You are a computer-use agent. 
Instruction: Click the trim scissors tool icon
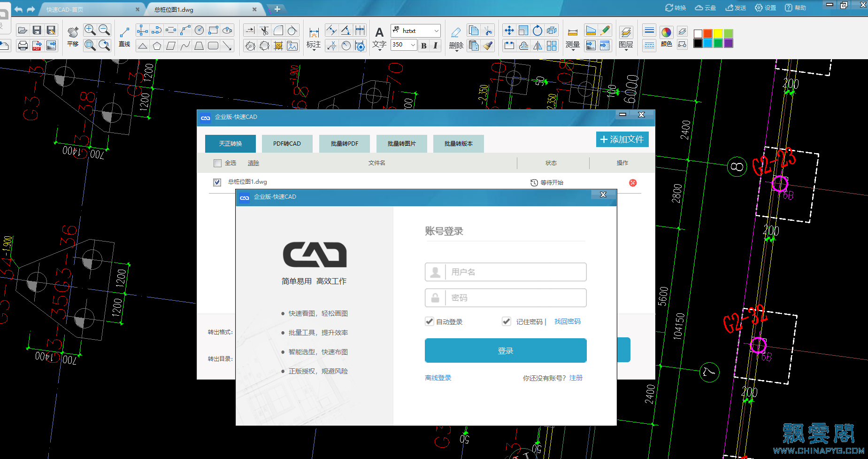(x=264, y=31)
